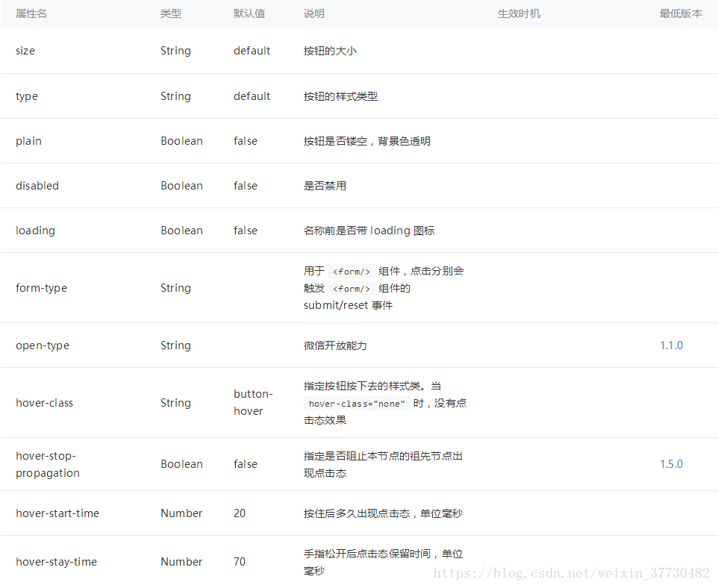Click the open-type property name

[42, 345]
